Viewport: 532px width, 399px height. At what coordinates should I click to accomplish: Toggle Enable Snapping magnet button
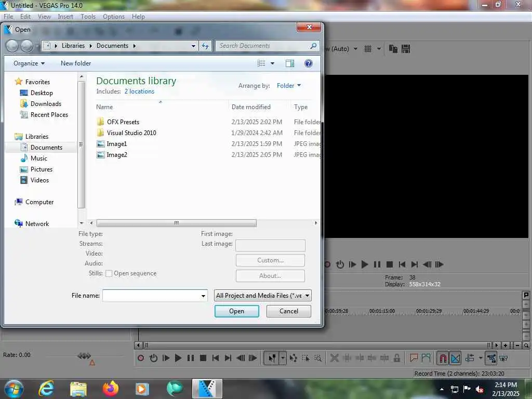tap(443, 358)
